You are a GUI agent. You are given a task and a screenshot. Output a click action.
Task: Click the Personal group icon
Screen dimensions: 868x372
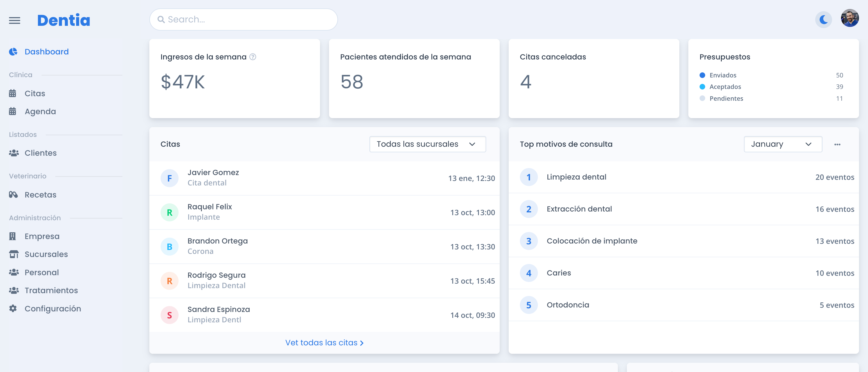(x=14, y=272)
